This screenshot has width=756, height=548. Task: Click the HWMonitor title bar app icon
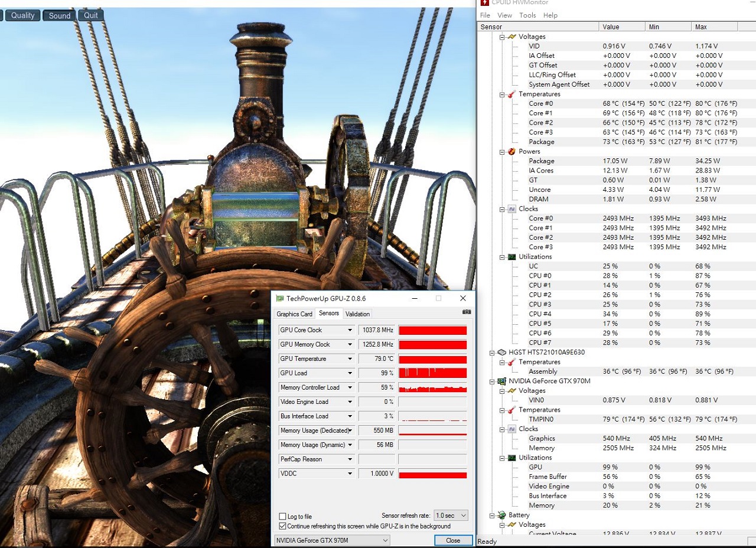point(485,2)
